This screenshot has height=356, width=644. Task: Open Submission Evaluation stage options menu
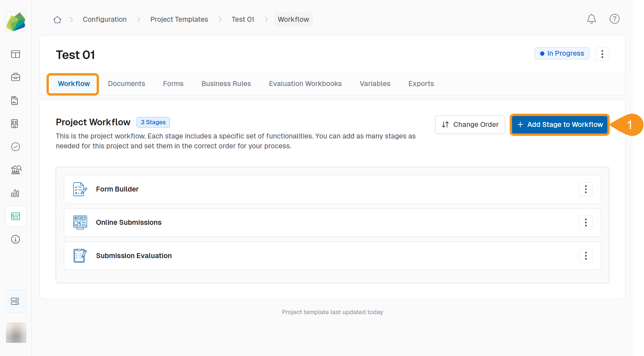tap(586, 256)
